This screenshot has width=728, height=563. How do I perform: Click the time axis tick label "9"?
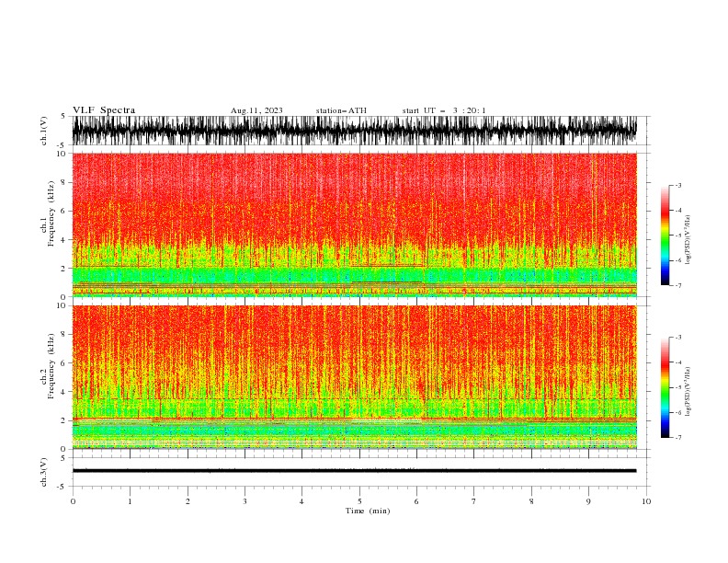[588, 501]
